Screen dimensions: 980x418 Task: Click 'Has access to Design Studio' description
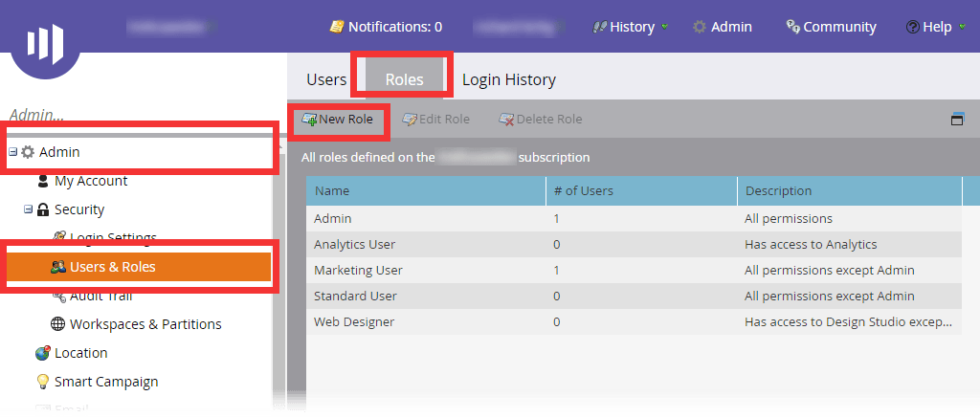[x=848, y=321]
